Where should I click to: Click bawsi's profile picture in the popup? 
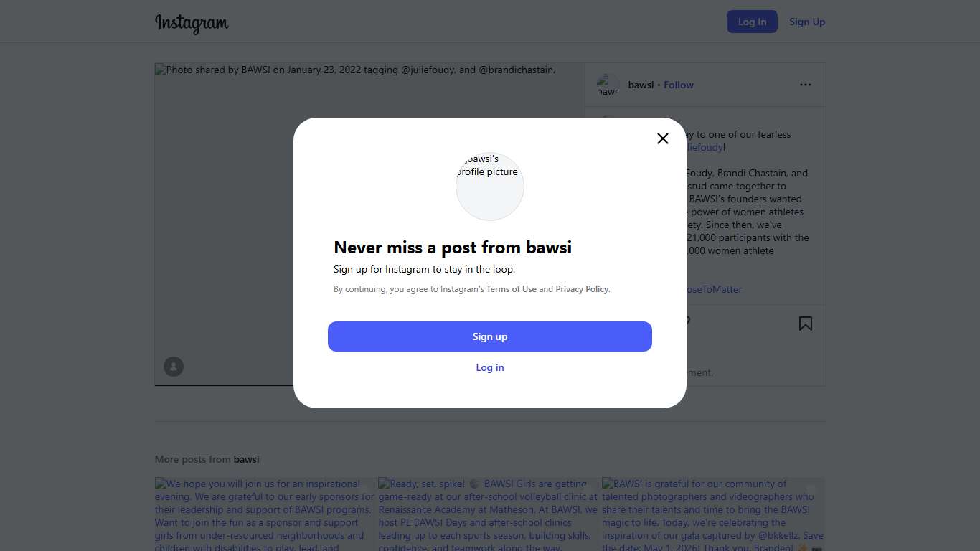pyautogui.click(x=490, y=186)
